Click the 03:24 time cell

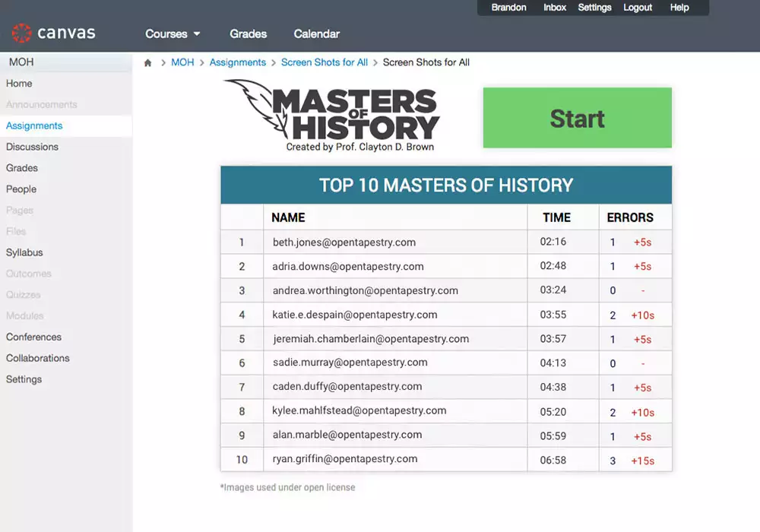(553, 290)
